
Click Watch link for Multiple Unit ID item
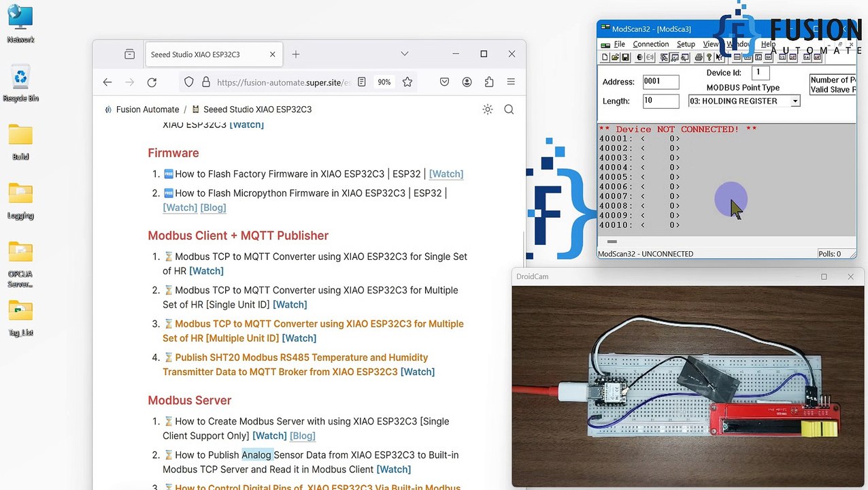[299, 338]
